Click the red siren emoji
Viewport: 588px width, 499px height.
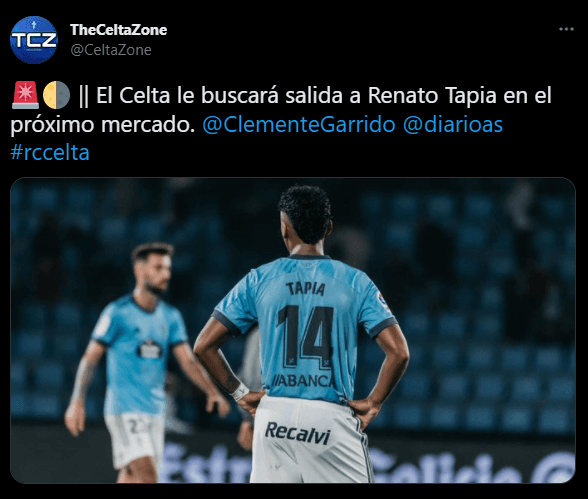click(25, 95)
